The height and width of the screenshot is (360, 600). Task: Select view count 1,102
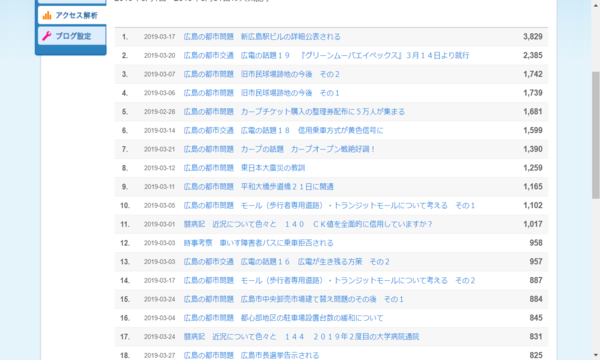coord(533,205)
